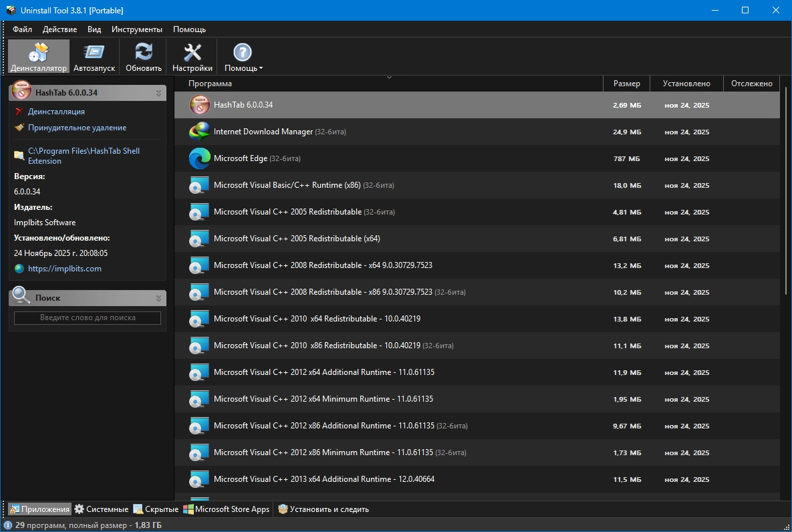Click the Деинсталляция link
This screenshot has width=792, height=532.
[56, 112]
